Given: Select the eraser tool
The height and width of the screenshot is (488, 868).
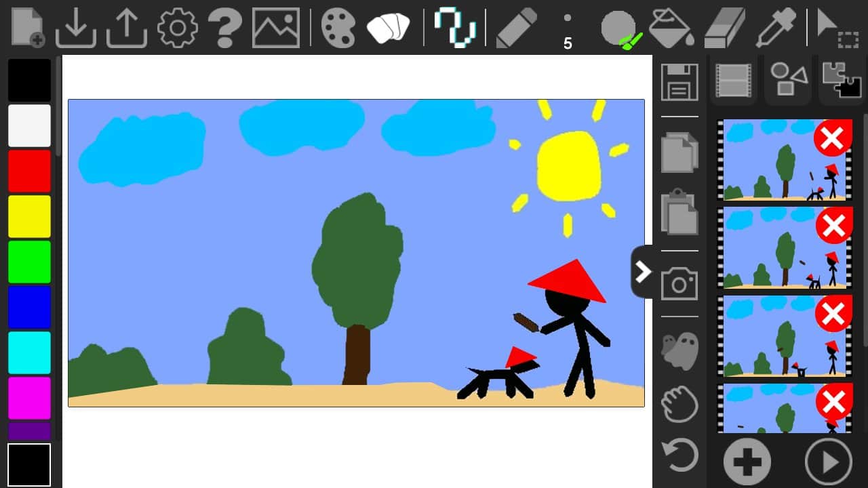Looking at the screenshot, I should [x=725, y=28].
